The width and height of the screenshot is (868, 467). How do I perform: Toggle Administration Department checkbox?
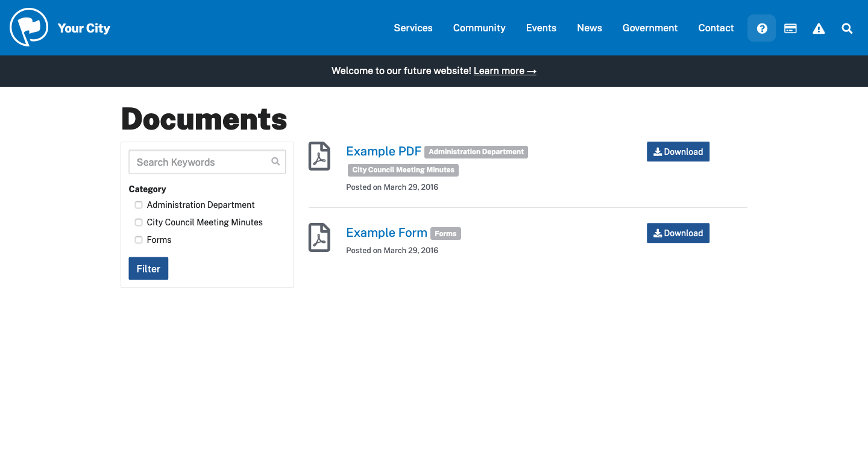(x=139, y=205)
